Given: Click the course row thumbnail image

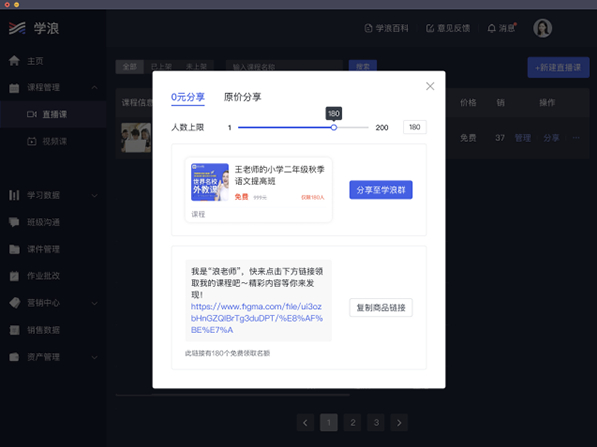Looking at the screenshot, I should coord(136,137).
